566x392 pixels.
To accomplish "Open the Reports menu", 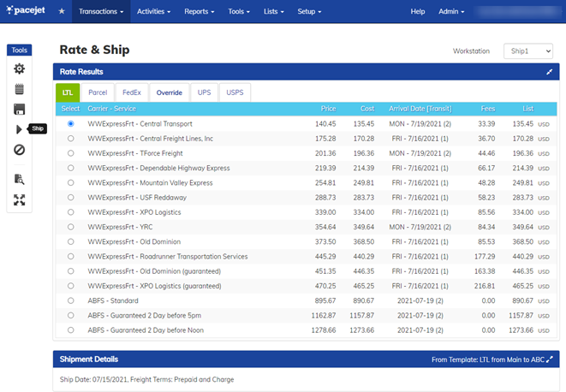I will 200,11.
